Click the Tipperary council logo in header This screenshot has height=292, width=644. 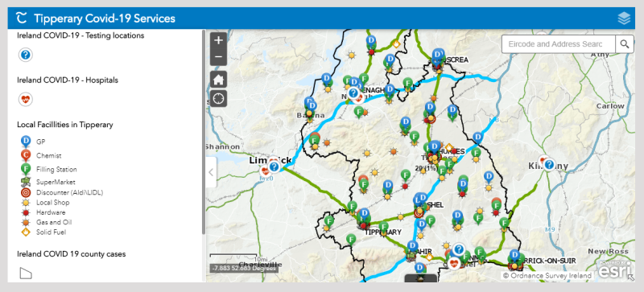(22, 18)
